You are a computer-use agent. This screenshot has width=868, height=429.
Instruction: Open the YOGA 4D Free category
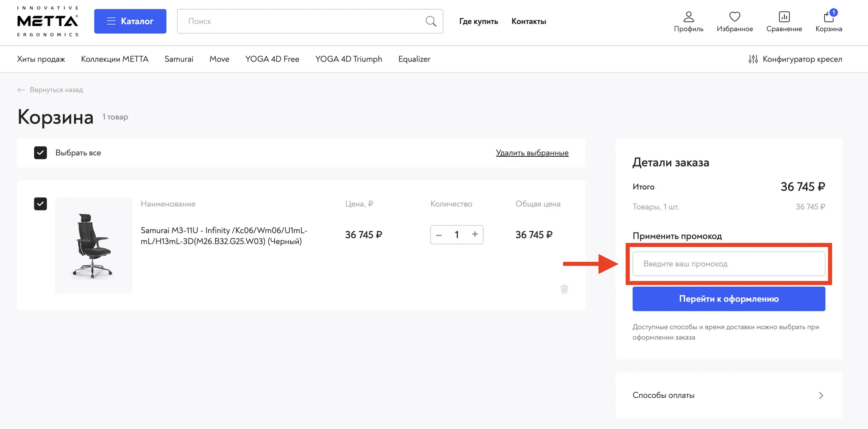point(272,59)
